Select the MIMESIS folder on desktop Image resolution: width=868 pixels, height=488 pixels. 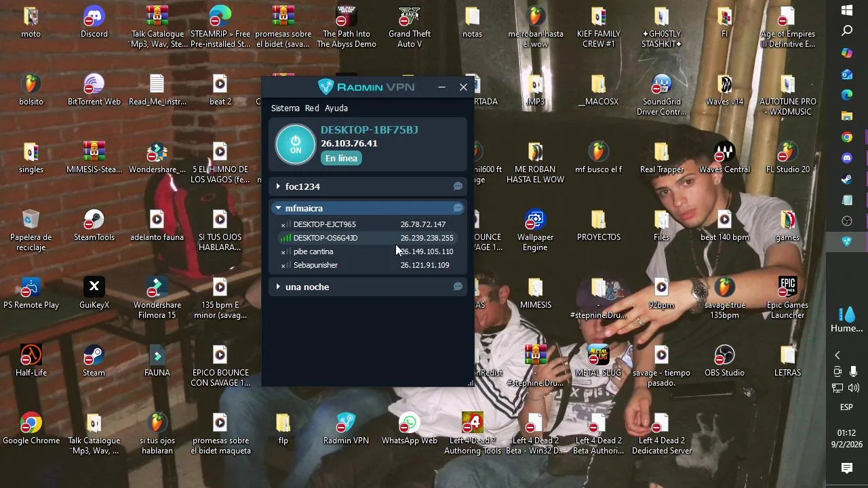pyautogui.click(x=536, y=293)
